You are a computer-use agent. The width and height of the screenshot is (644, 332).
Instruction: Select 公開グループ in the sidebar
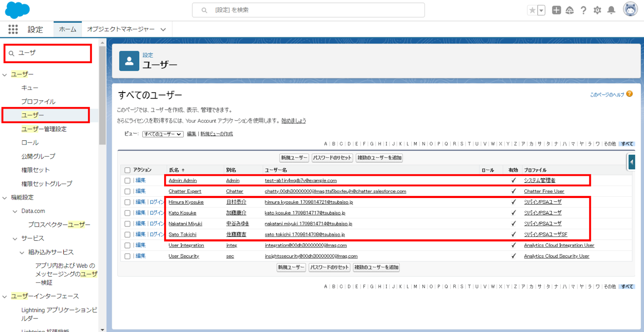tap(38, 156)
